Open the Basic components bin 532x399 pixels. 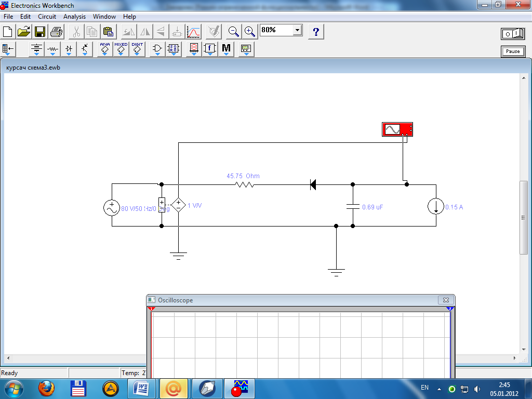pos(52,49)
